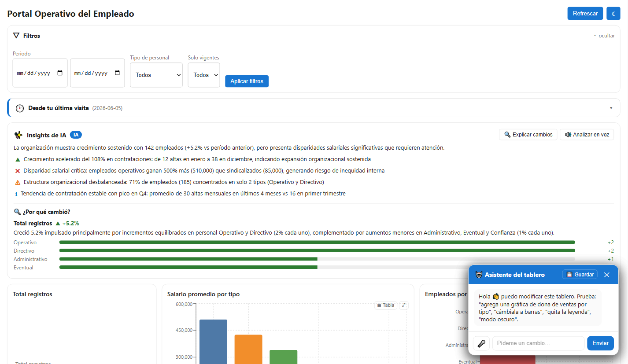Open the Tipo de personal dropdown

156,75
